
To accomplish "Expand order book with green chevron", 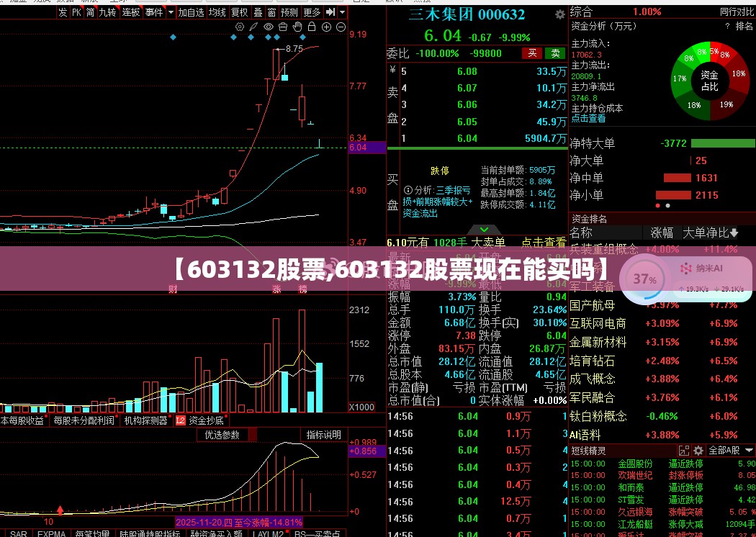I will [485, 230].
